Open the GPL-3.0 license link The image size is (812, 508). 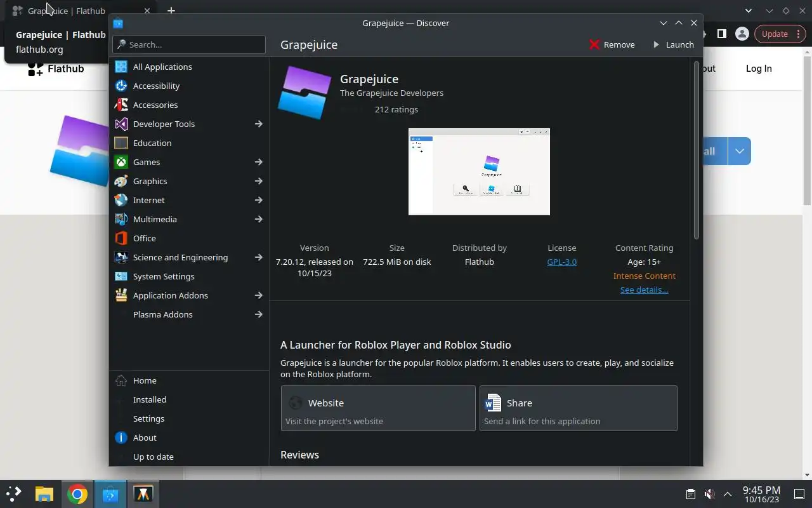coord(562,262)
